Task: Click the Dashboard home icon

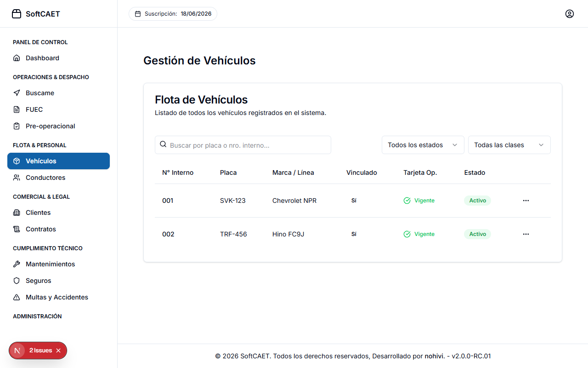Action: click(x=17, y=58)
